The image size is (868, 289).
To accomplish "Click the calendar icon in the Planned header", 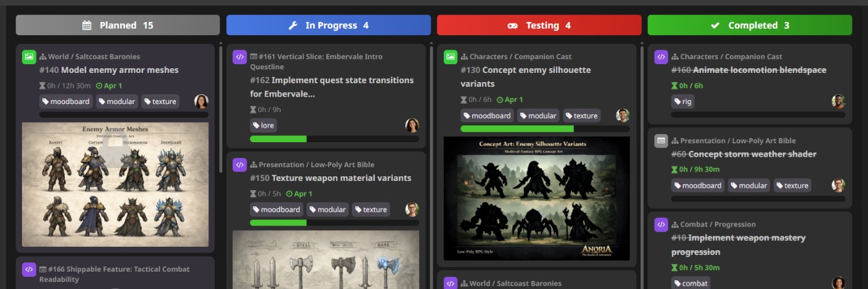I will 87,25.
